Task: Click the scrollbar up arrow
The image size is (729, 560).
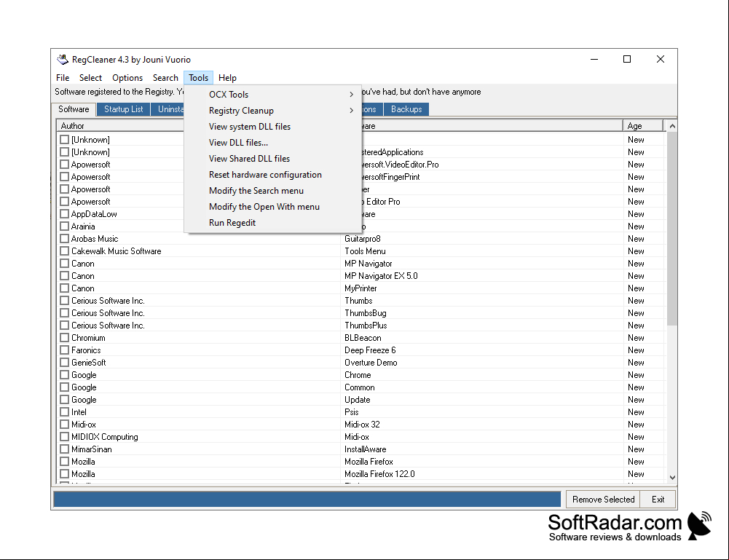Action: 671,126
